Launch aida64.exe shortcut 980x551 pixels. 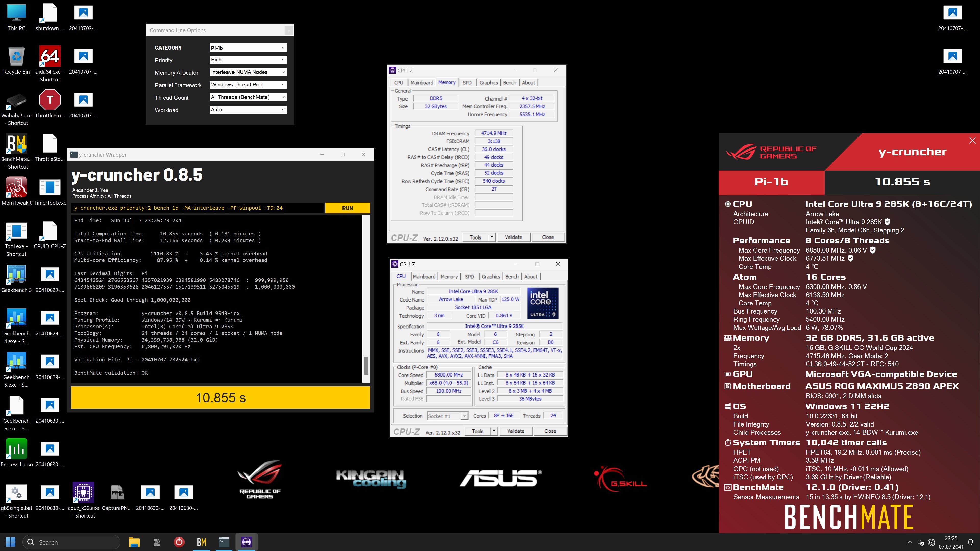[x=50, y=64]
